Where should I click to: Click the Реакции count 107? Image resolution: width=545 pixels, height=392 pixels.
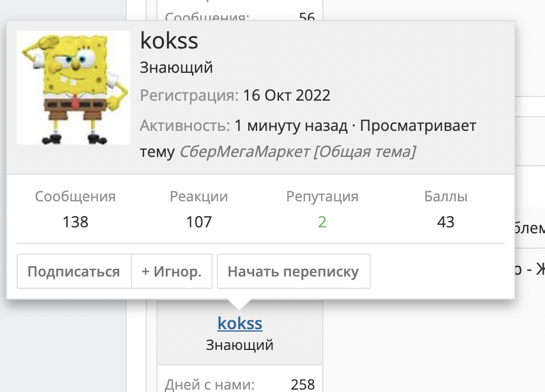[199, 222]
